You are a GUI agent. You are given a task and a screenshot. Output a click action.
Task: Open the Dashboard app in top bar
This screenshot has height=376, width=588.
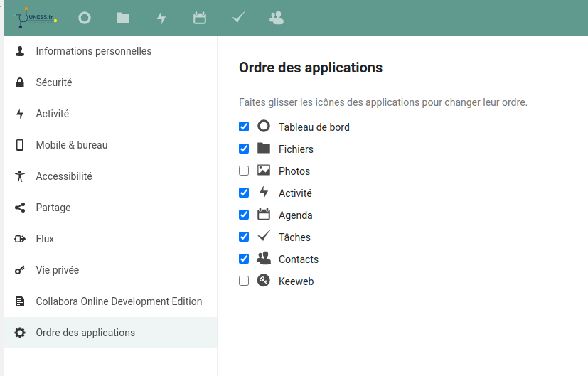tap(85, 18)
